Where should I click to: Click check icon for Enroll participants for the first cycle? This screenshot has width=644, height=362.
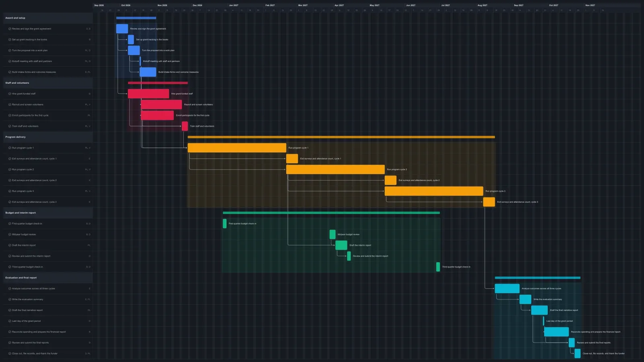pos(10,115)
